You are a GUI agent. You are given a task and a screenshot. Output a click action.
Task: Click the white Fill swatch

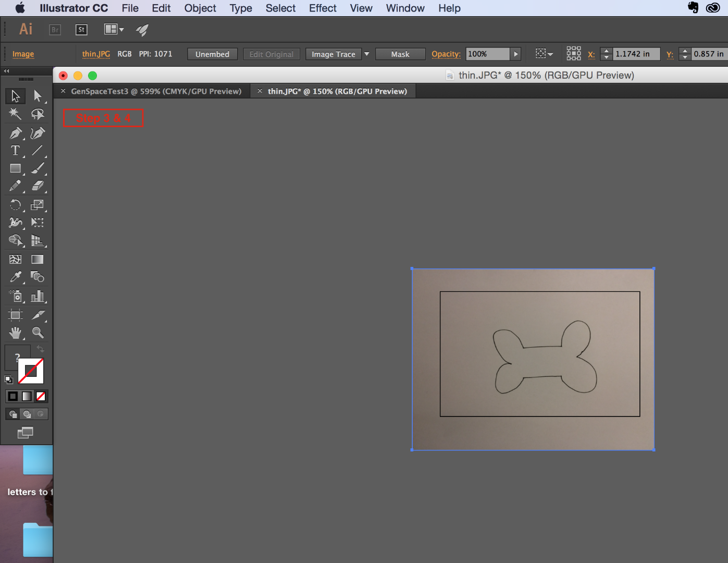click(30, 370)
